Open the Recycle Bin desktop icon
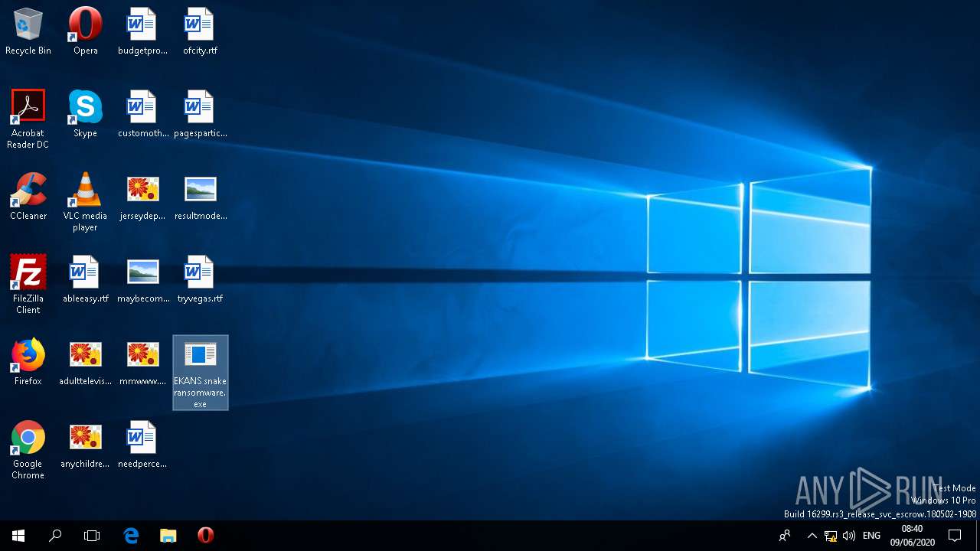The image size is (980, 551). click(x=28, y=31)
